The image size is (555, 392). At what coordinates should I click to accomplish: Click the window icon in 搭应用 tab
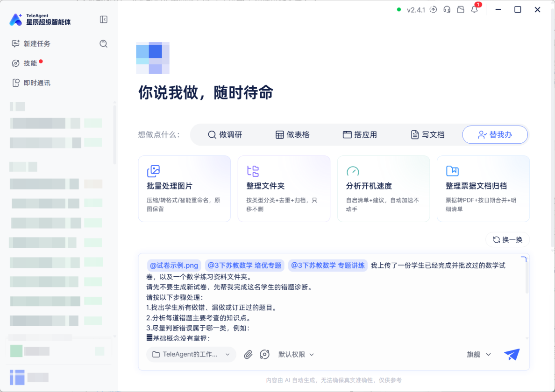pos(347,135)
